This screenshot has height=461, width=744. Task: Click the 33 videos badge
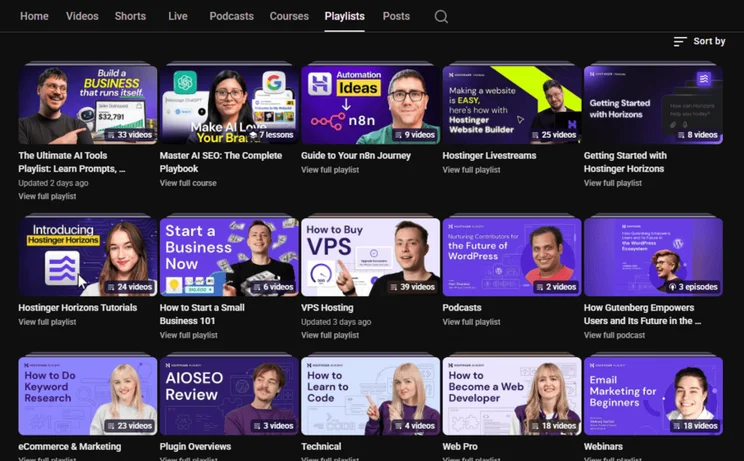point(130,135)
